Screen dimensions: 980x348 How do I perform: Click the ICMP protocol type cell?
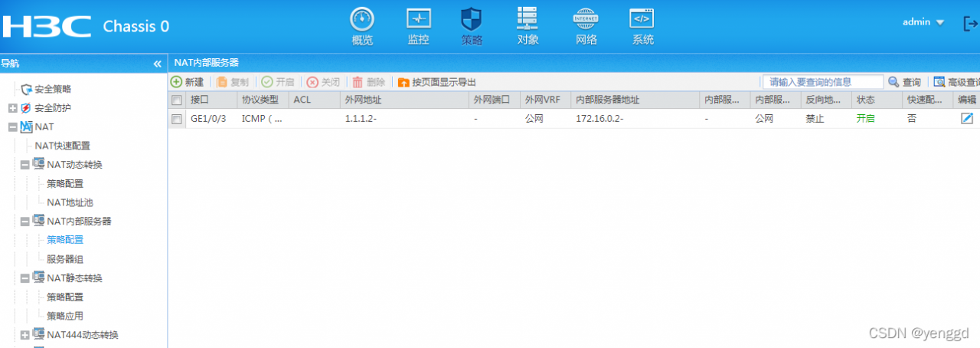tap(262, 119)
